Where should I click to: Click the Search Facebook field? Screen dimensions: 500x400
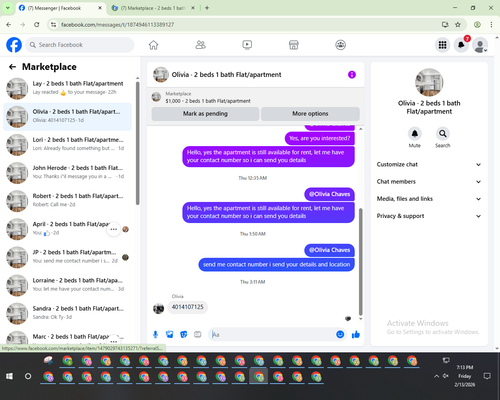tap(80, 45)
